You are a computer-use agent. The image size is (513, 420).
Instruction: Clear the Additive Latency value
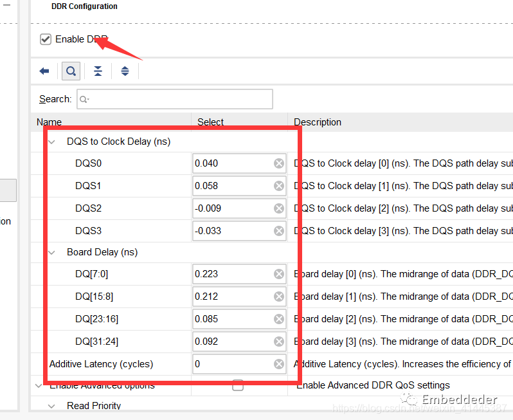pos(279,364)
